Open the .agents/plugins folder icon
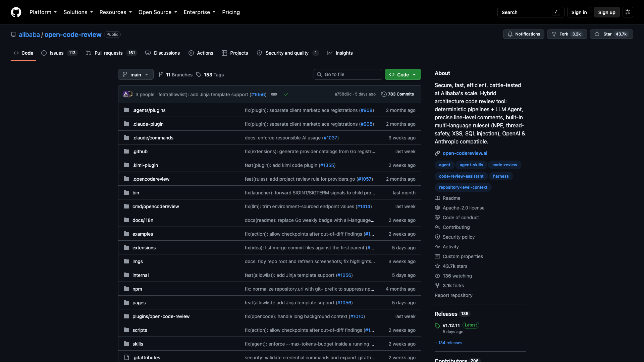 (x=126, y=110)
